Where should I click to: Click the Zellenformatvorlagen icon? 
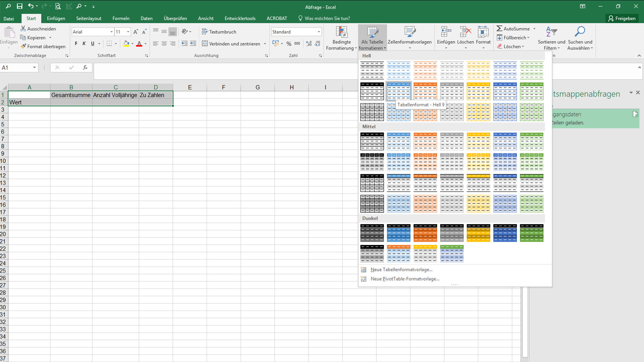click(x=410, y=38)
